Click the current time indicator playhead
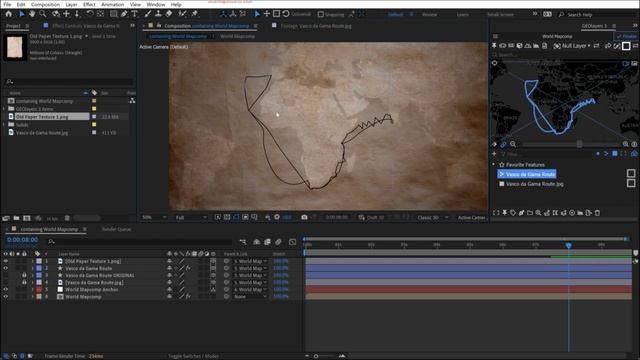 point(569,245)
